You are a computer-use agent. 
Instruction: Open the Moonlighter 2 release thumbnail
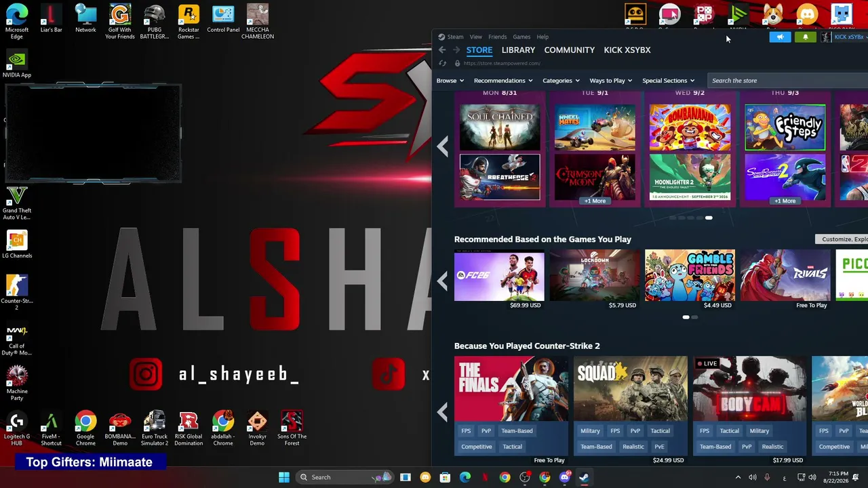point(690,178)
